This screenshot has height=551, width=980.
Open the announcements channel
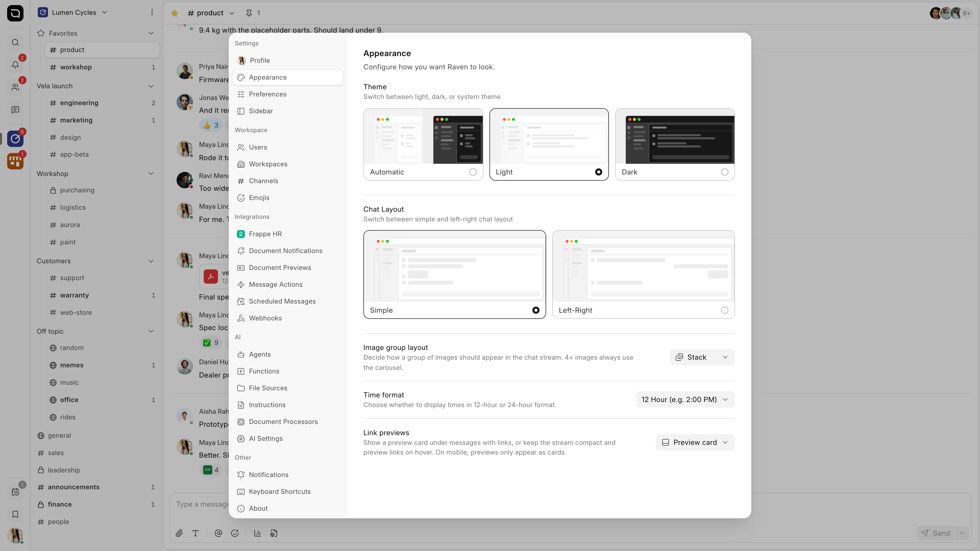click(96, 487)
